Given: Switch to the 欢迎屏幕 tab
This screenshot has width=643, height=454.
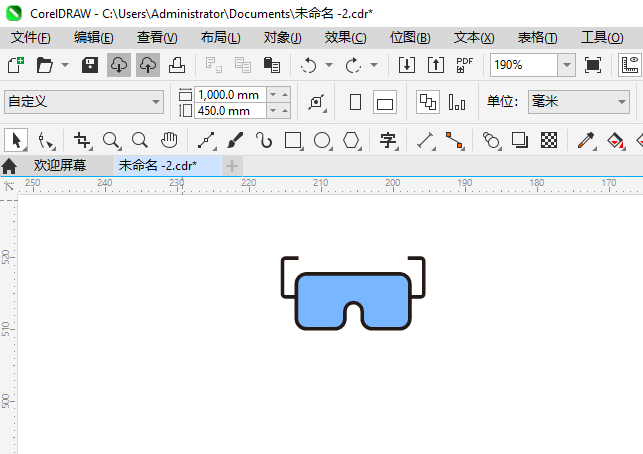Looking at the screenshot, I should (59, 165).
